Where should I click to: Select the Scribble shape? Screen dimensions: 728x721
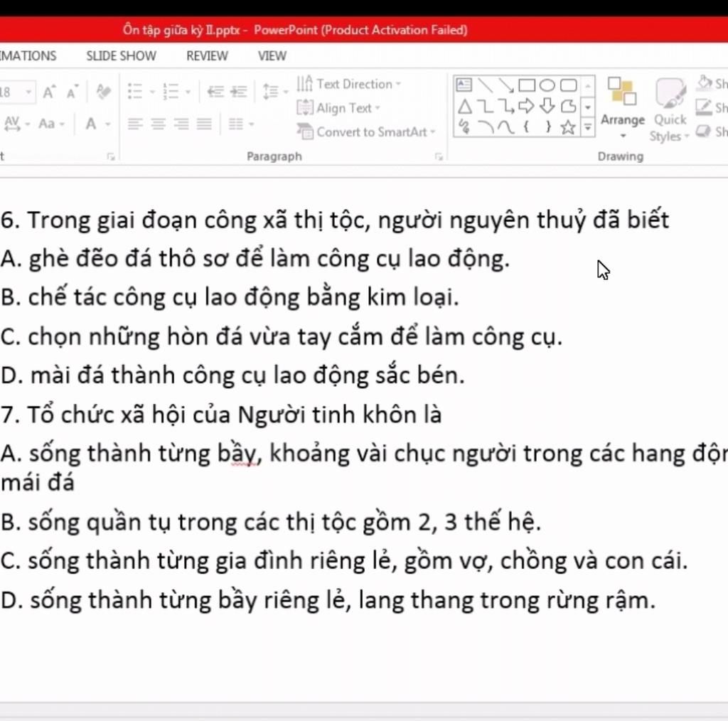(x=464, y=127)
